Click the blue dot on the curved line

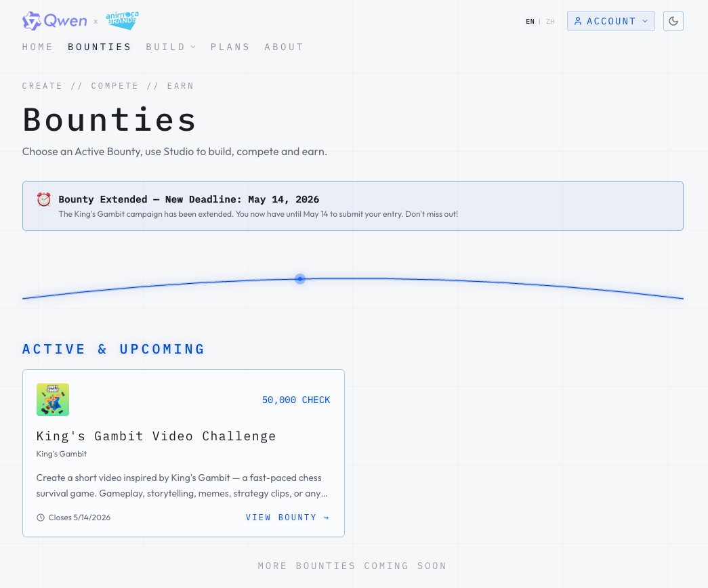(x=300, y=279)
